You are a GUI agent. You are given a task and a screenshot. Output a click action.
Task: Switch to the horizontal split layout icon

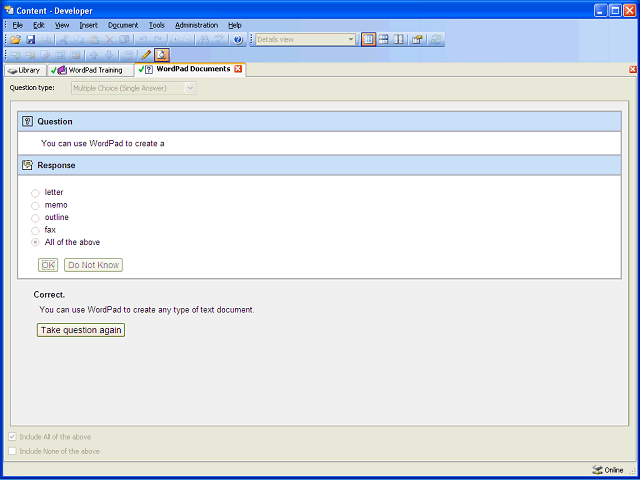383,40
